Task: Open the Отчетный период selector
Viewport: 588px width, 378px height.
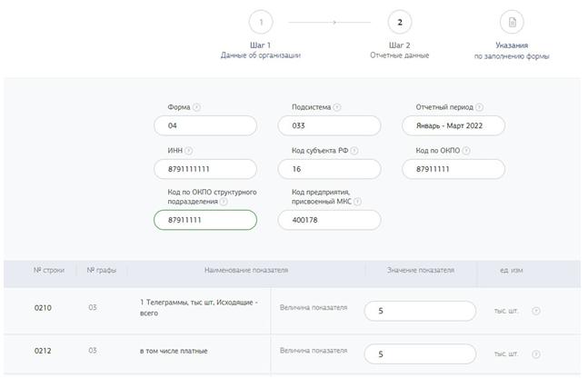Action: click(453, 126)
